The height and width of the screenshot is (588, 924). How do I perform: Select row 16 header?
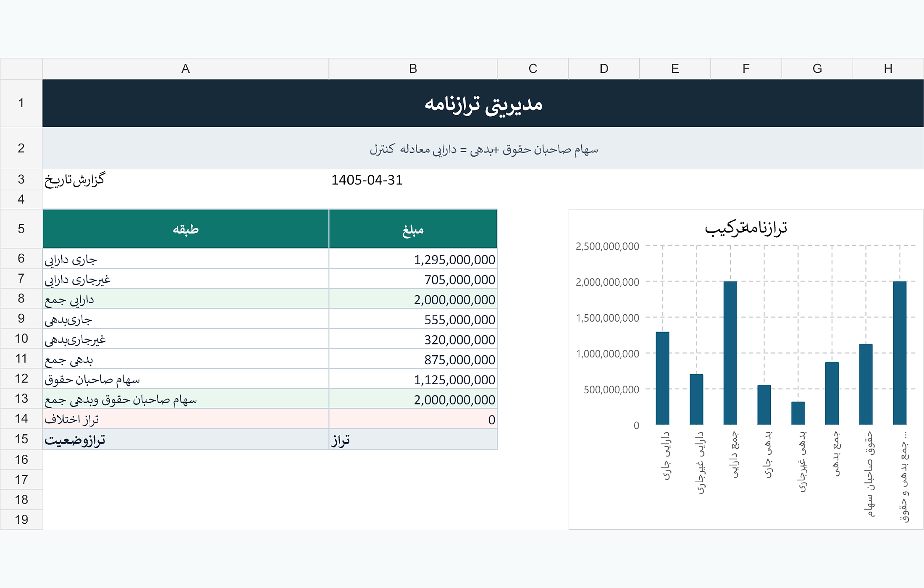[x=21, y=459]
